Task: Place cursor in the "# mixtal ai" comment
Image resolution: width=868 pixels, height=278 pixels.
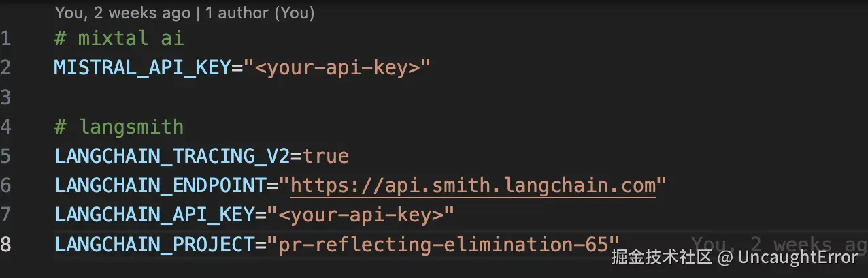Action: (x=119, y=39)
